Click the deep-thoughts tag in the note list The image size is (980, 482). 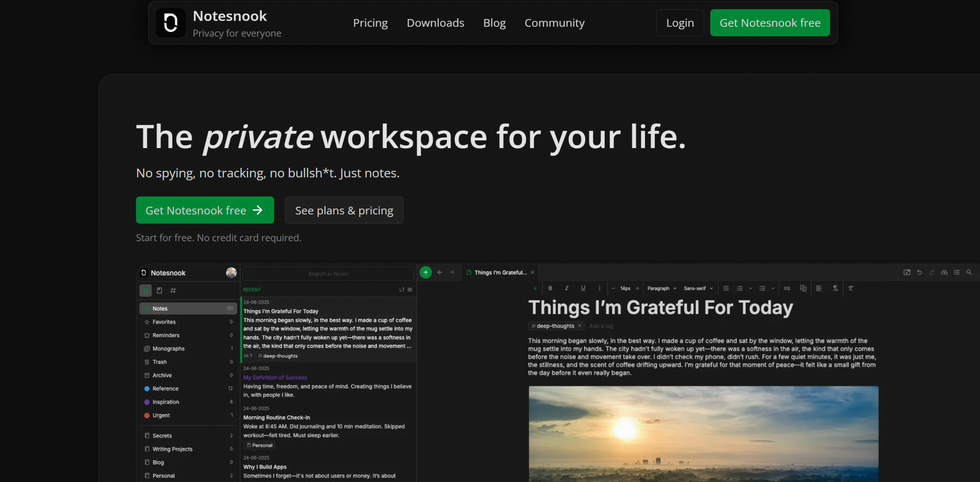(x=278, y=356)
